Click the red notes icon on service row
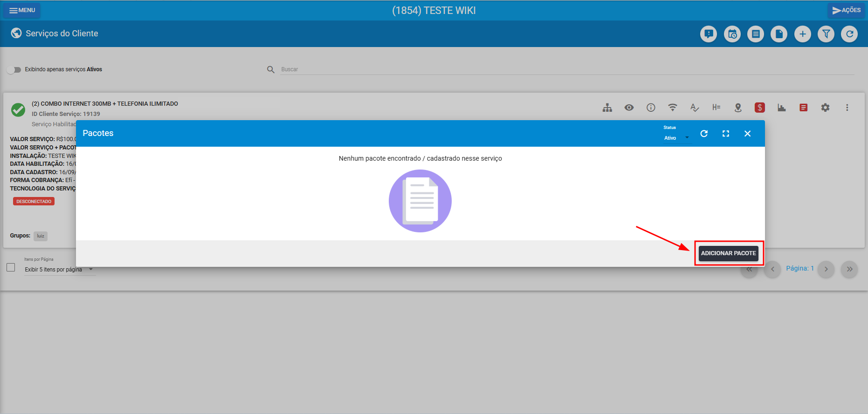 click(804, 108)
